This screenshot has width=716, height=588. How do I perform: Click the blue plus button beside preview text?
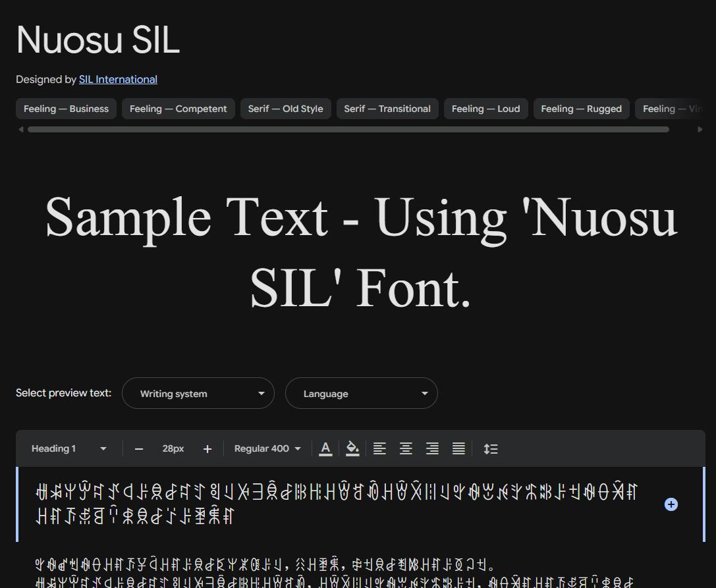pyautogui.click(x=671, y=504)
